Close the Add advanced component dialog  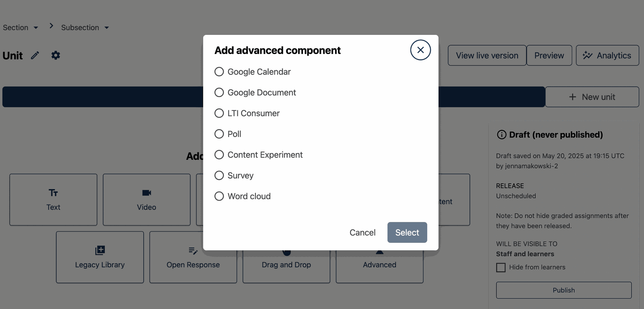[x=420, y=50]
